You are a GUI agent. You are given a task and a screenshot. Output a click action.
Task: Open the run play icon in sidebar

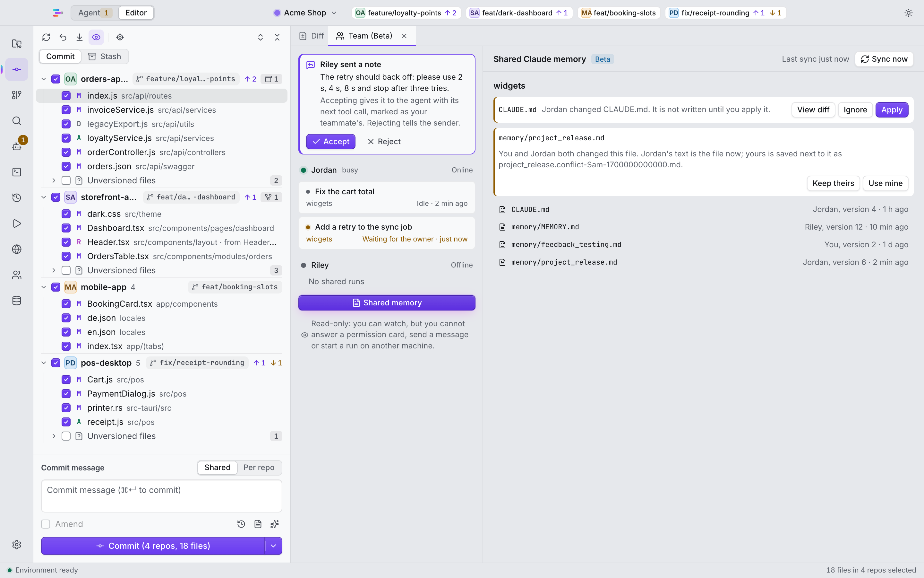(x=16, y=223)
